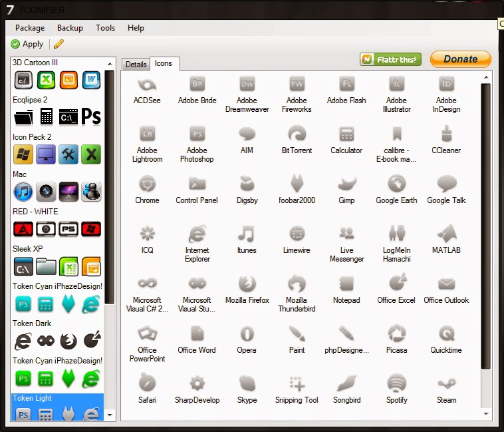Select the Icon Pack 2 package

pyautogui.click(x=58, y=149)
